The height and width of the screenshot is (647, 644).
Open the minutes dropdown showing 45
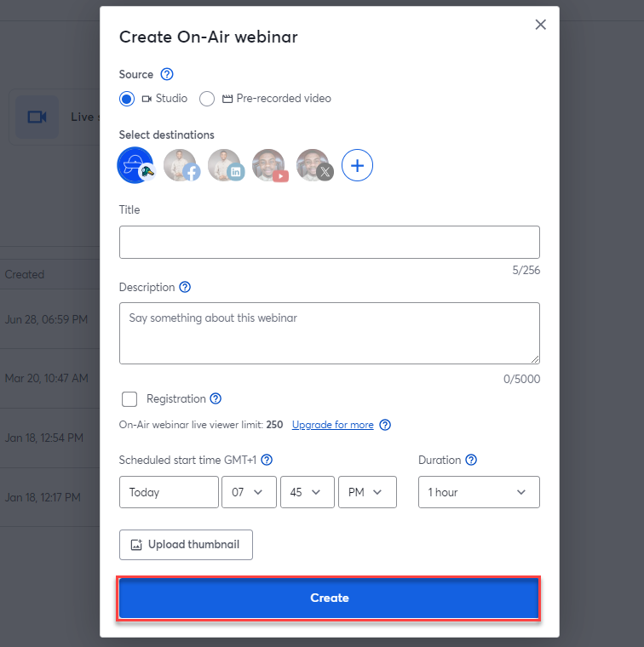pos(308,492)
